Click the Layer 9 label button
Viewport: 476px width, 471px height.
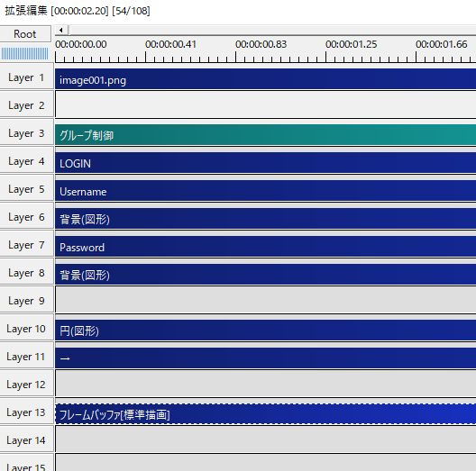click(26, 301)
